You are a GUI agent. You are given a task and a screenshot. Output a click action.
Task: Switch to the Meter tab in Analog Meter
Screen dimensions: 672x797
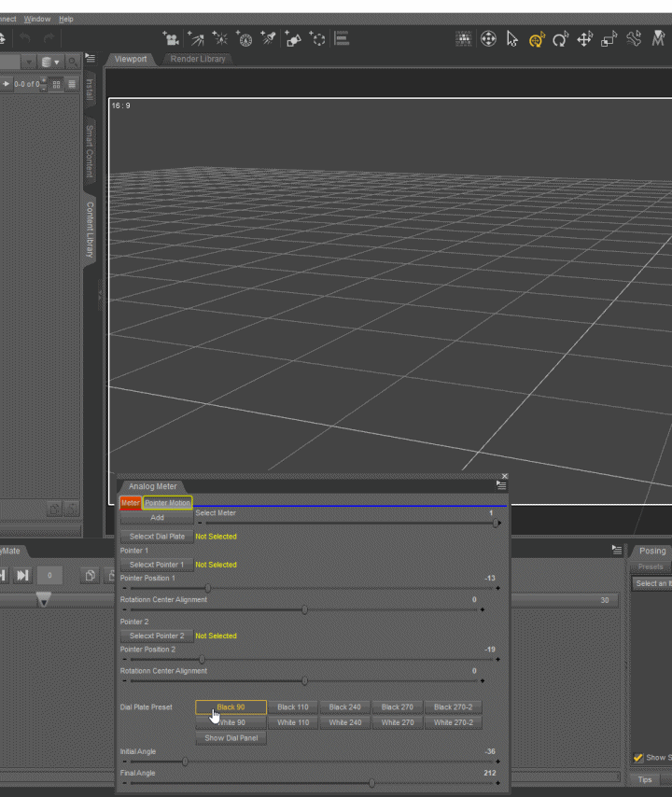pyautogui.click(x=130, y=503)
